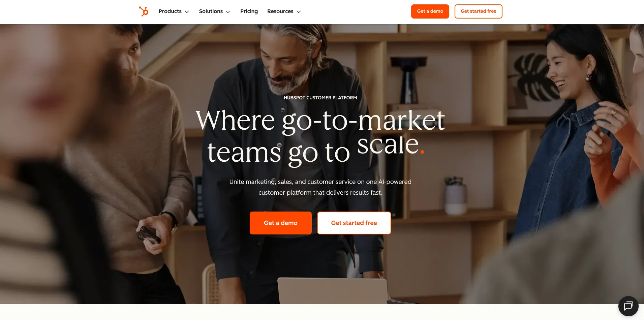644x320 pixels.
Task: Click the orange period after 'scale'
Action: 422,152
